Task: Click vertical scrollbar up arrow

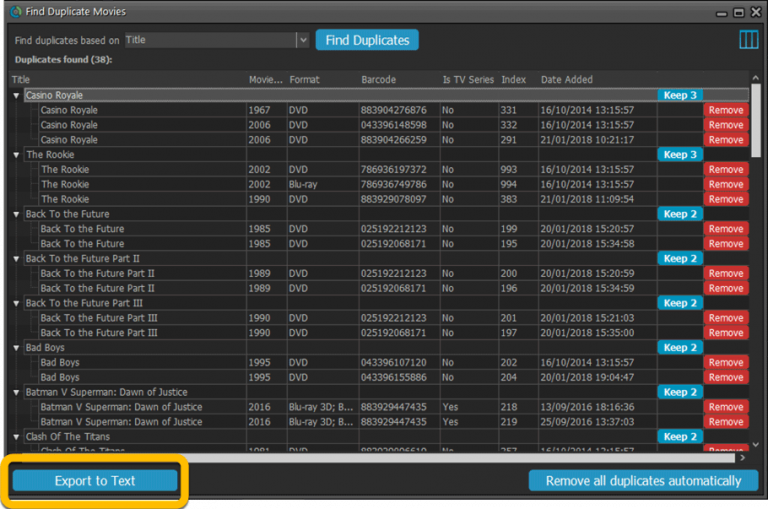Action: coord(756,78)
